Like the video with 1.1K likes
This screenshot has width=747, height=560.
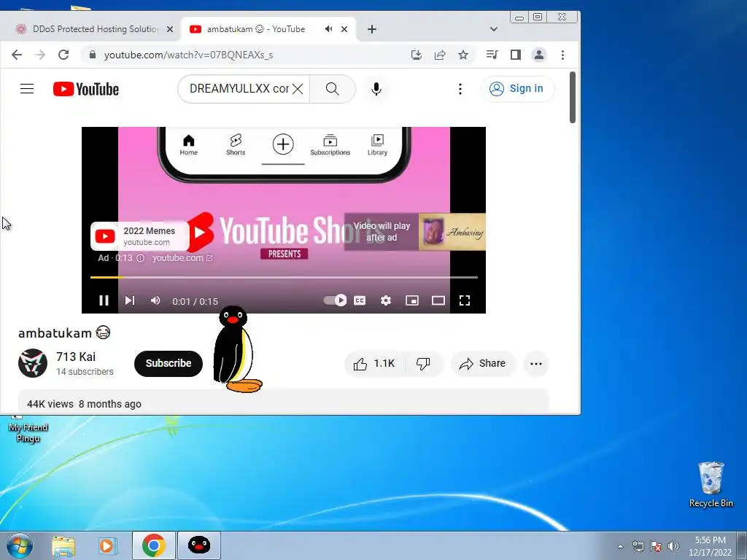tap(374, 364)
